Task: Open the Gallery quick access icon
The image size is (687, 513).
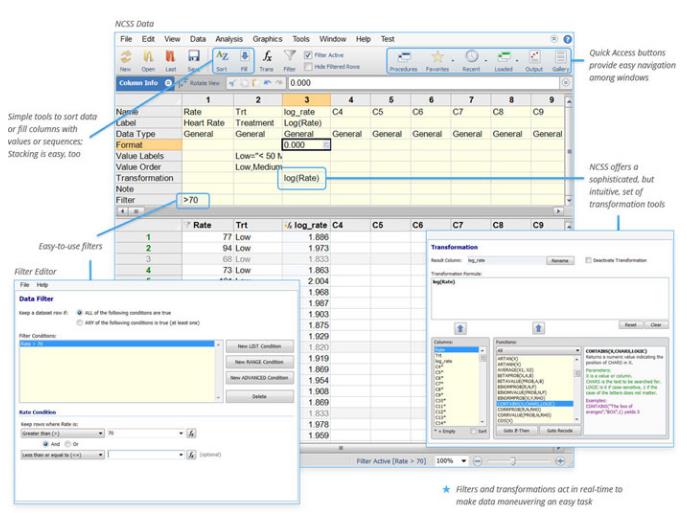Action: pos(560,57)
